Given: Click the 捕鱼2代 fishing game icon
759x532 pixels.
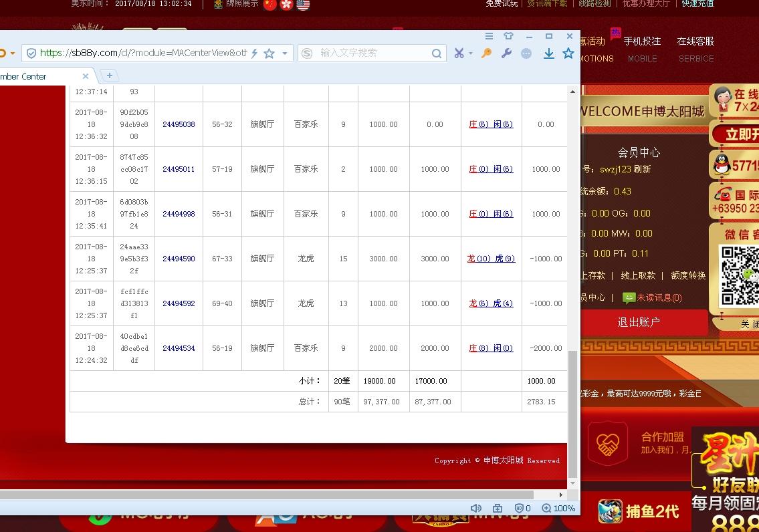Looking at the screenshot, I should click(x=610, y=512).
